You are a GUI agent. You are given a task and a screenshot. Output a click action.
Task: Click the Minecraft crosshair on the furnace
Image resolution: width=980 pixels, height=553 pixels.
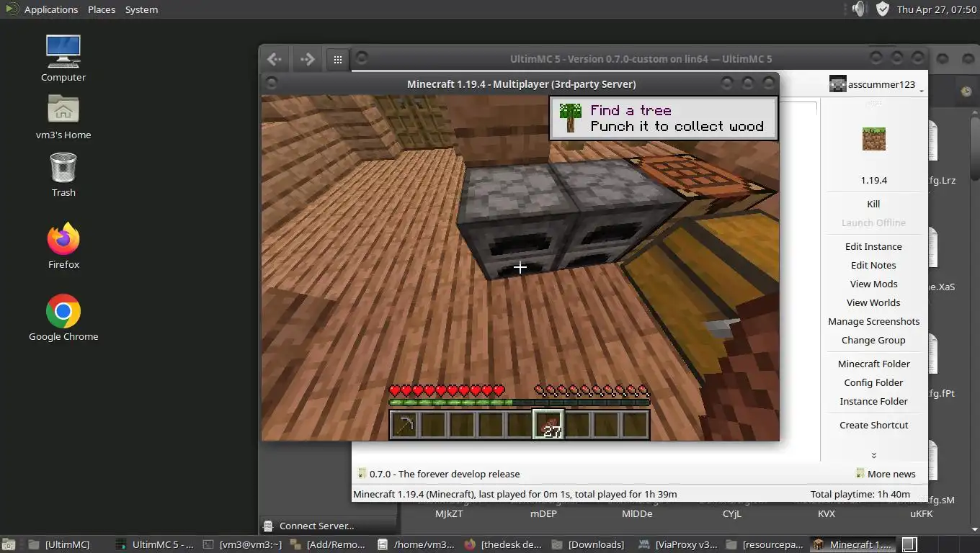pyautogui.click(x=520, y=268)
